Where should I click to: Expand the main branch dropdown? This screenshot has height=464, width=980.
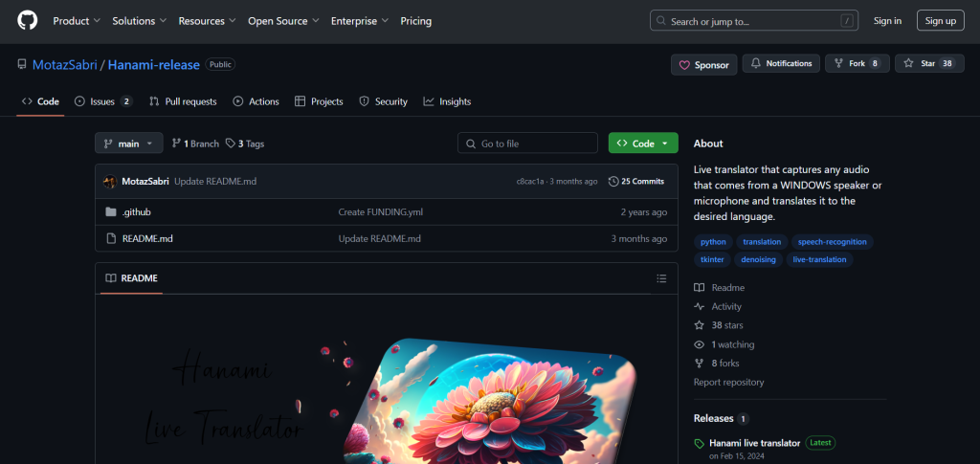[128, 144]
